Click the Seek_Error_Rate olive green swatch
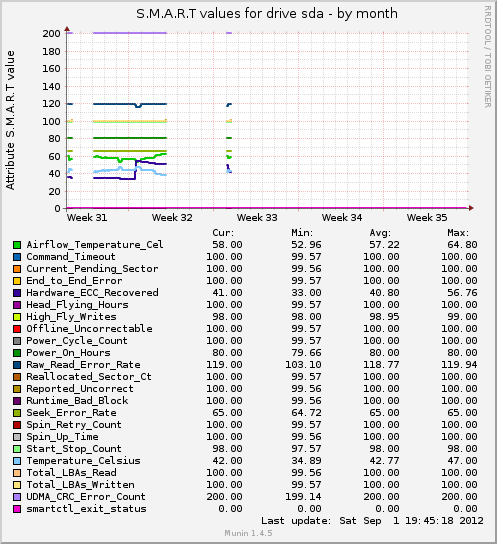 click(17, 413)
